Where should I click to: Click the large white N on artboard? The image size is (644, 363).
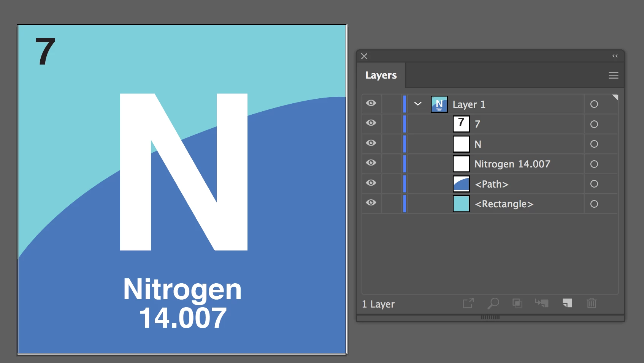point(184,172)
